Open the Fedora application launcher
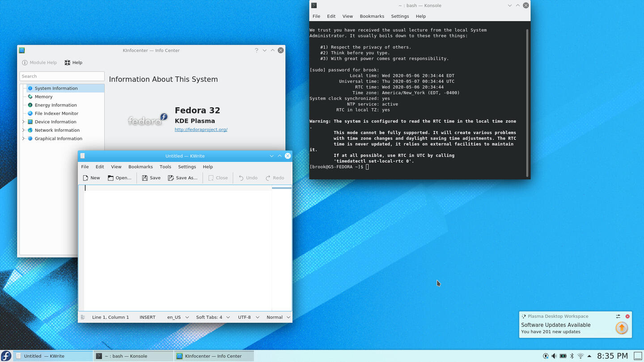644x362 pixels. point(6,356)
